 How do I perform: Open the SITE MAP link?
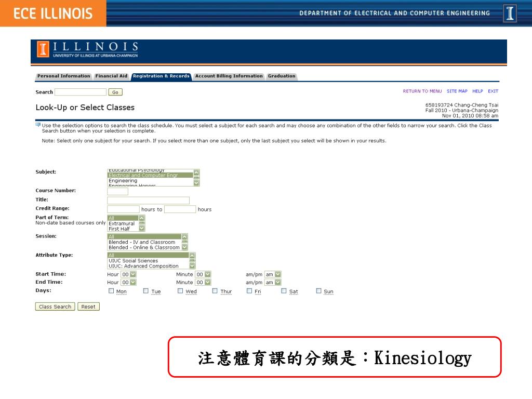coord(457,91)
